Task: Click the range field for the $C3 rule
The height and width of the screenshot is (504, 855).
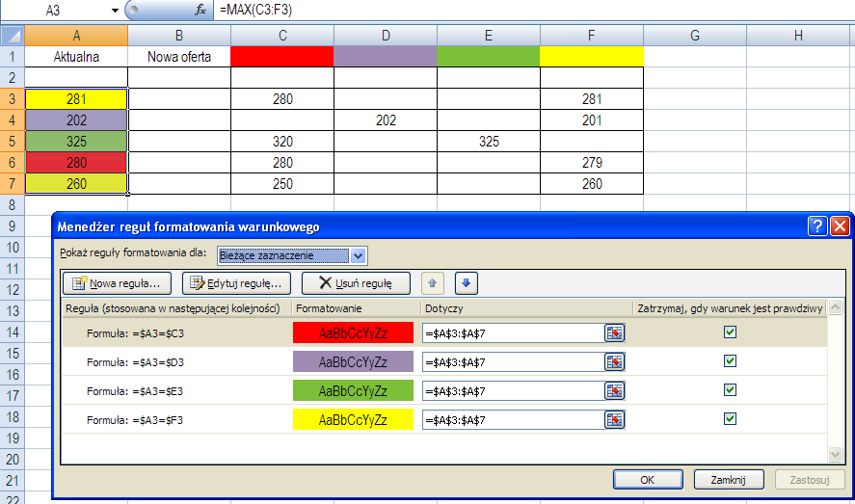Action: tap(513, 332)
